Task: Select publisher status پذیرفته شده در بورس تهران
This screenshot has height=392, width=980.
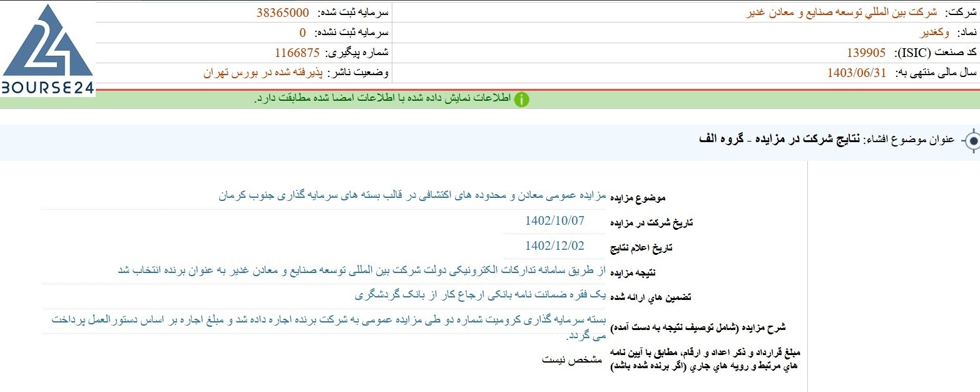Action: click(263, 73)
